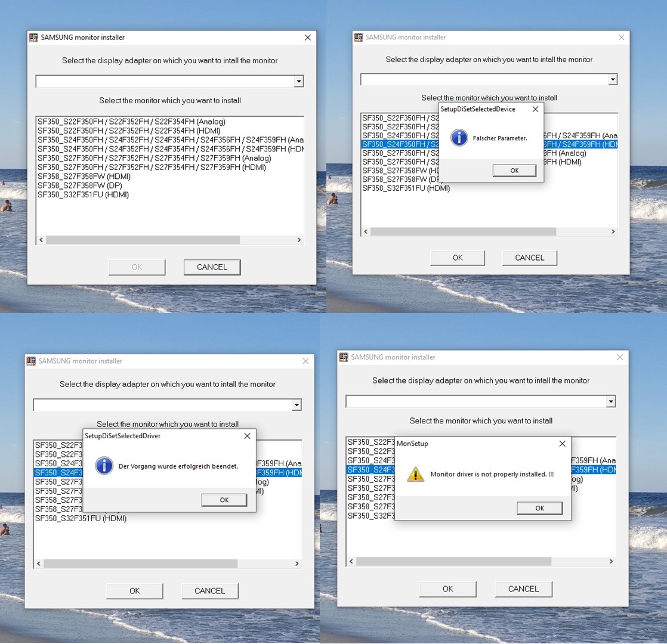Open adapter dropdown above the SetupDiSetSelectedDevice dialog
Viewport: 667px width, 644px height.
click(613, 79)
